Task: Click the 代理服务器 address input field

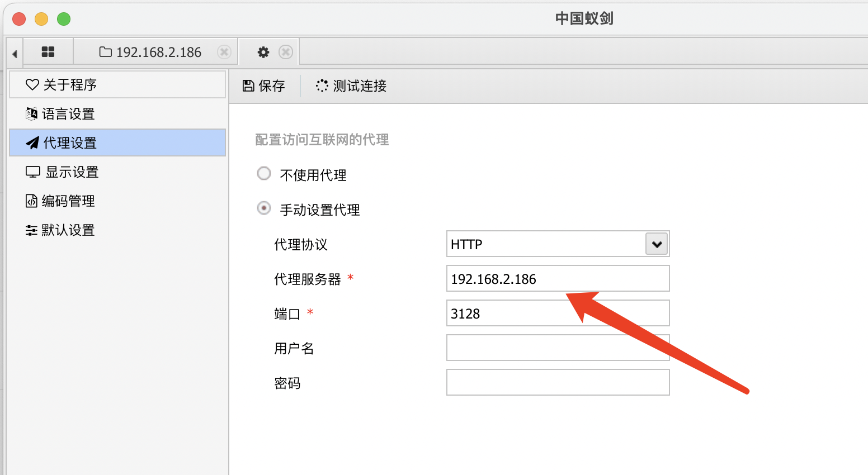Action: [557, 279]
